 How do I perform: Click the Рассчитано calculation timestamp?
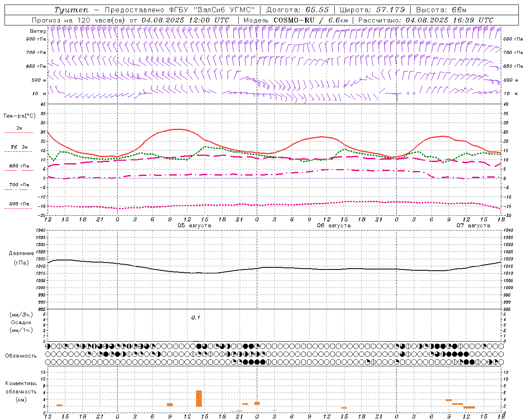426,20
